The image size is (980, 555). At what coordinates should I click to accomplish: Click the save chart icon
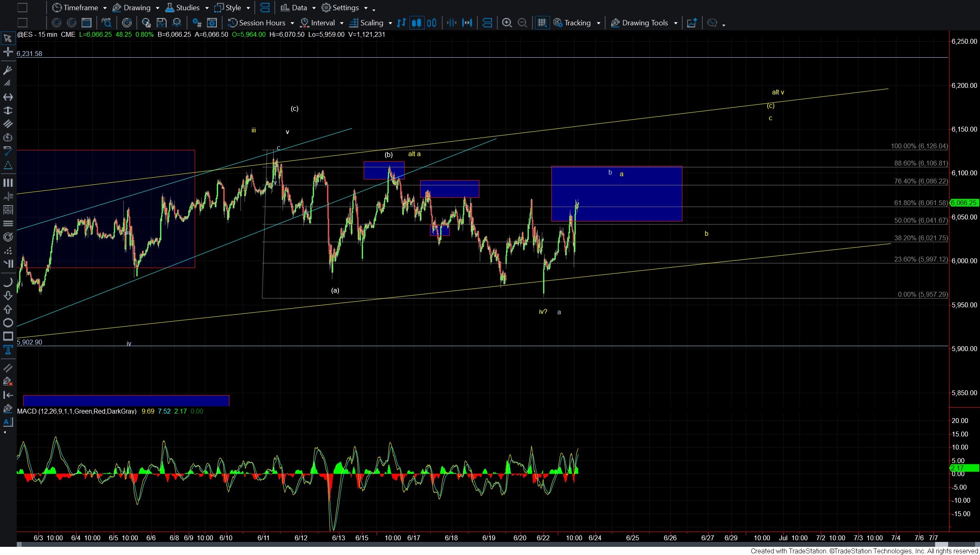pyautogui.click(x=161, y=23)
